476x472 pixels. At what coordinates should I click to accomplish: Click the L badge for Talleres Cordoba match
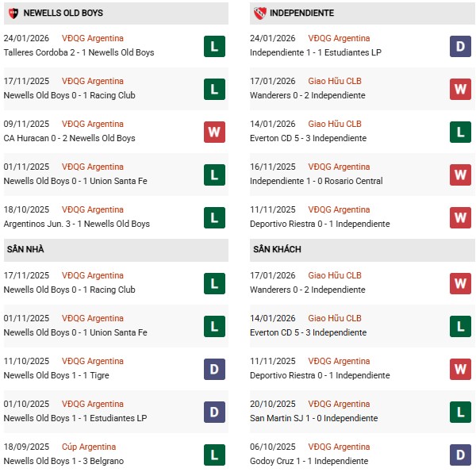pyautogui.click(x=214, y=46)
